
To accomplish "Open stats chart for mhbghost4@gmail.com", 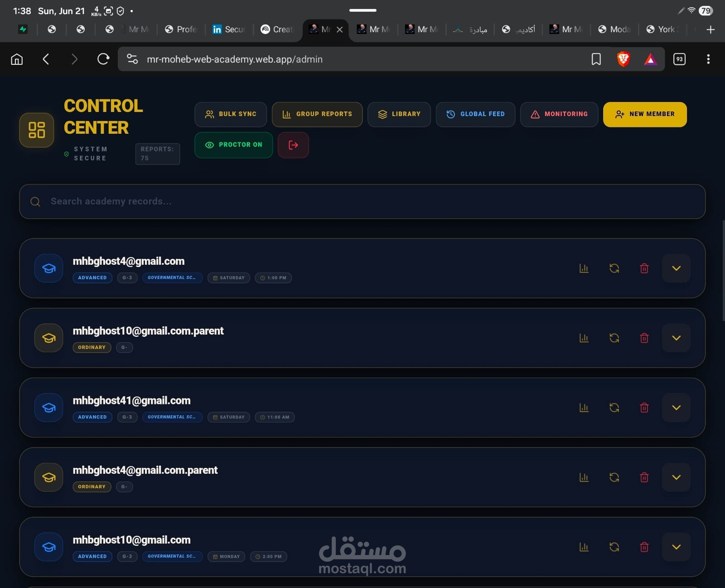I will pyautogui.click(x=584, y=268).
